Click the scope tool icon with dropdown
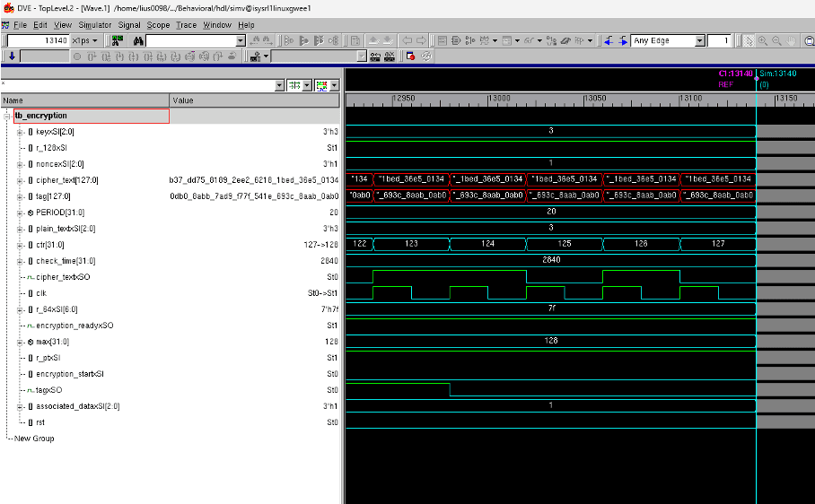 pos(255,56)
